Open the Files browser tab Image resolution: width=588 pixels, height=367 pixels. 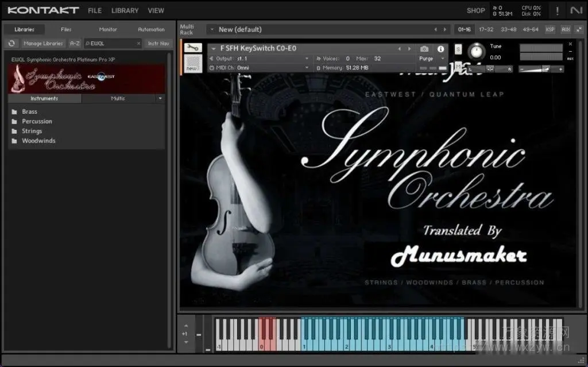[x=65, y=29]
